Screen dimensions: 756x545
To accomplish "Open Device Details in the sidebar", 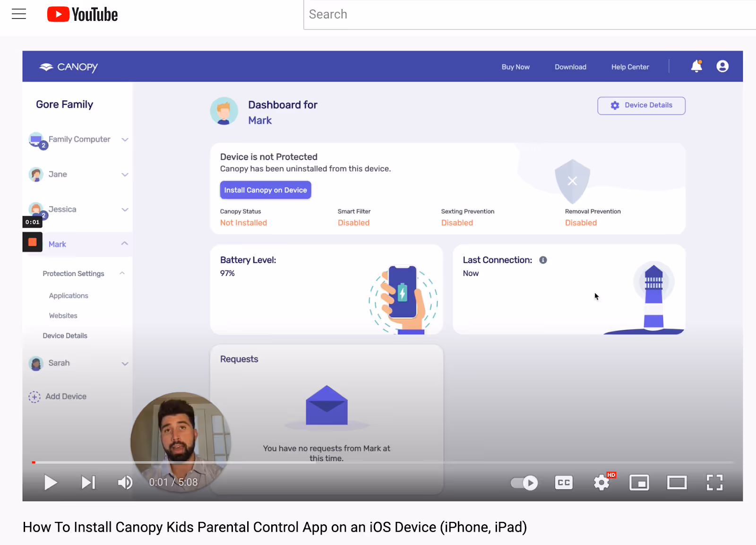I will click(x=65, y=336).
